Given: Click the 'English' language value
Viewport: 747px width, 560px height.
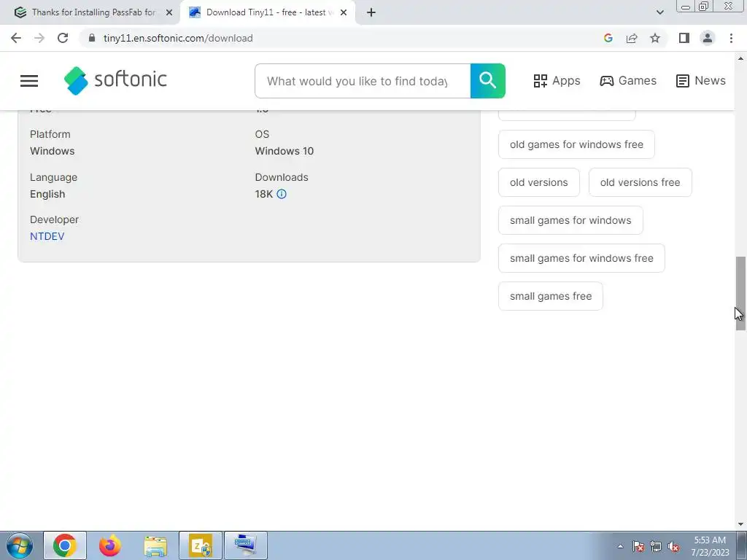Looking at the screenshot, I should 47,194.
